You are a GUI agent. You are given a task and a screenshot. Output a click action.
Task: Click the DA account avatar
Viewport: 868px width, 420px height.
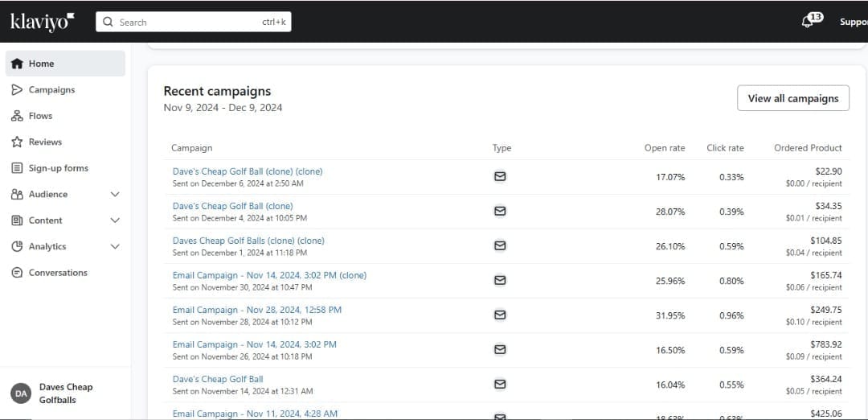point(21,393)
